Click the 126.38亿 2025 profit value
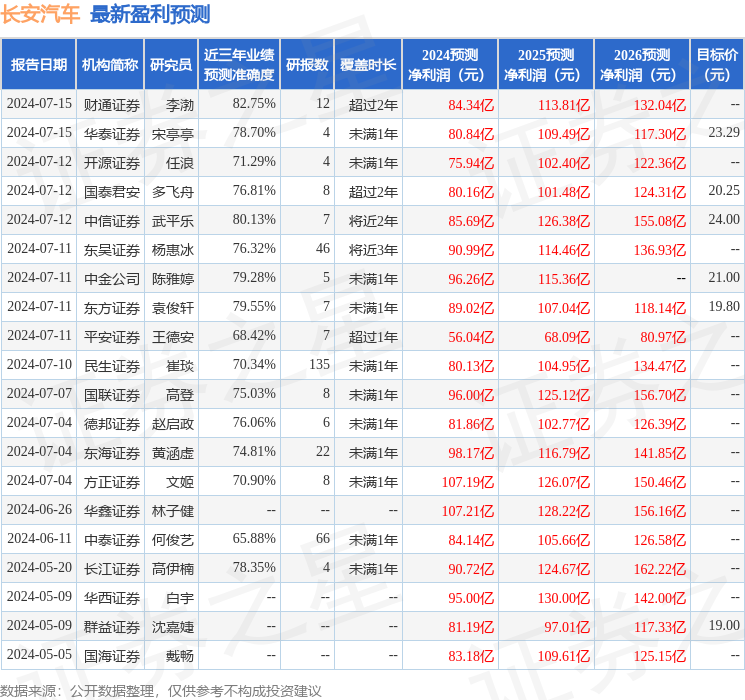Viewport: 745px width, 700px height. [x=564, y=221]
